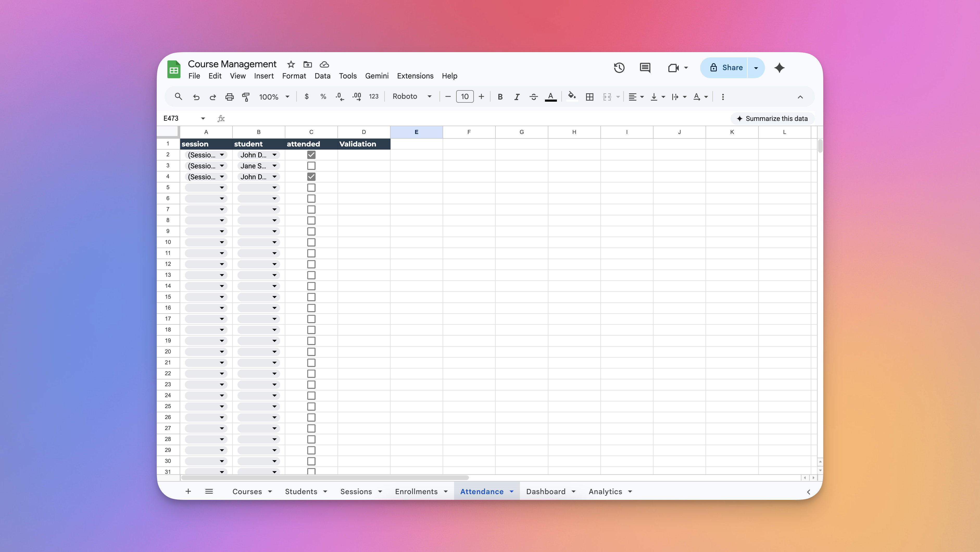This screenshot has width=980, height=552.
Task: Check the attended box in row 5
Action: pyautogui.click(x=311, y=187)
